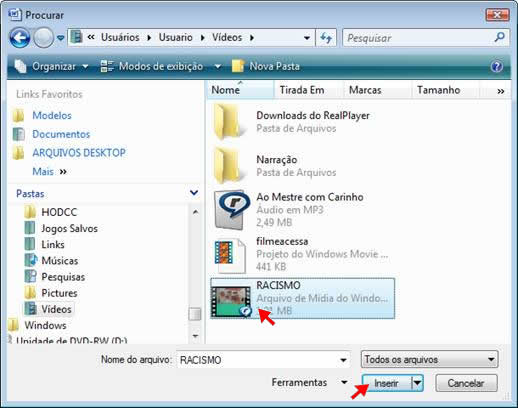
Task: Click the Narração folder name
Action: (x=277, y=160)
